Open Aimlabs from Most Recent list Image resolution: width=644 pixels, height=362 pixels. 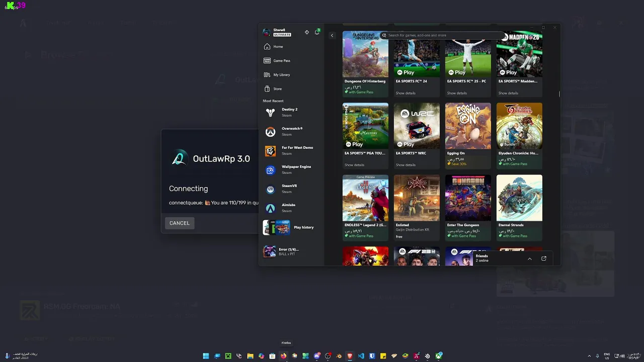coord(292,208)
